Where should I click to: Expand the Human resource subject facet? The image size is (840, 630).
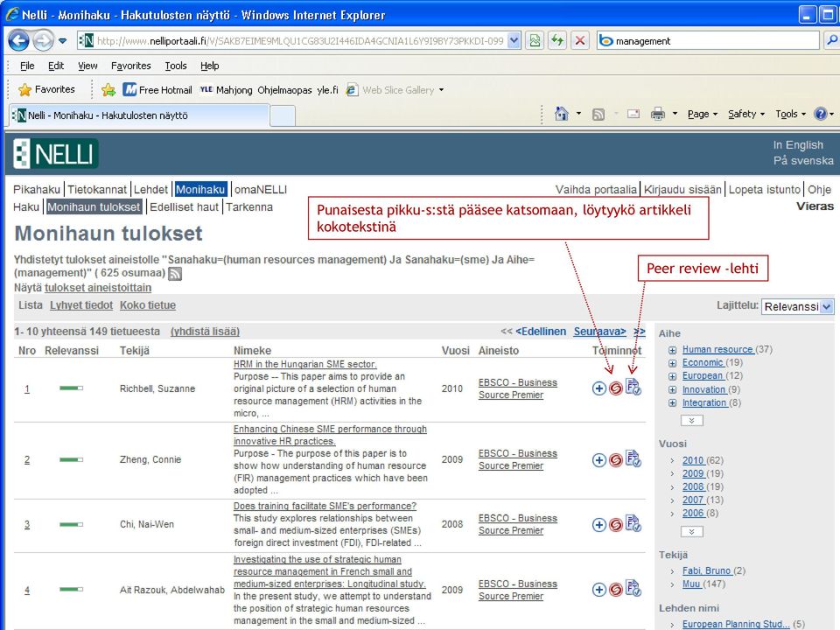pyautogui.click(x=672, y=350)
